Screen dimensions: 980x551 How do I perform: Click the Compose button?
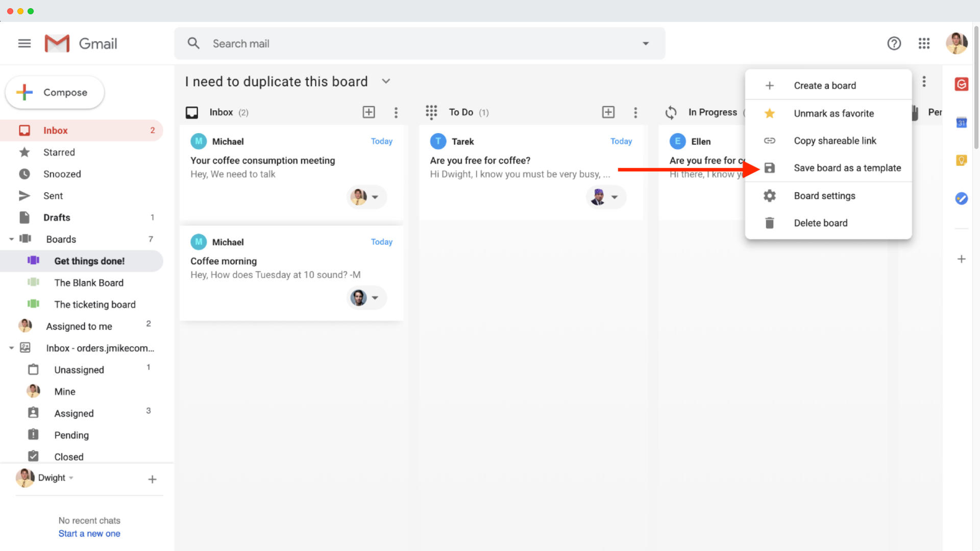pyautogui.click(x=55, y=92)
